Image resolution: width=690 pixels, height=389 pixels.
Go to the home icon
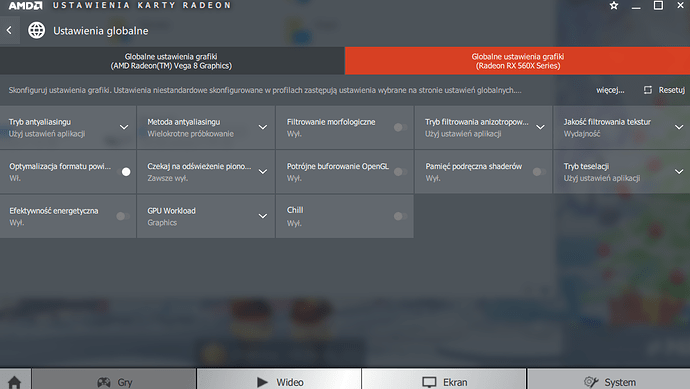15,382
